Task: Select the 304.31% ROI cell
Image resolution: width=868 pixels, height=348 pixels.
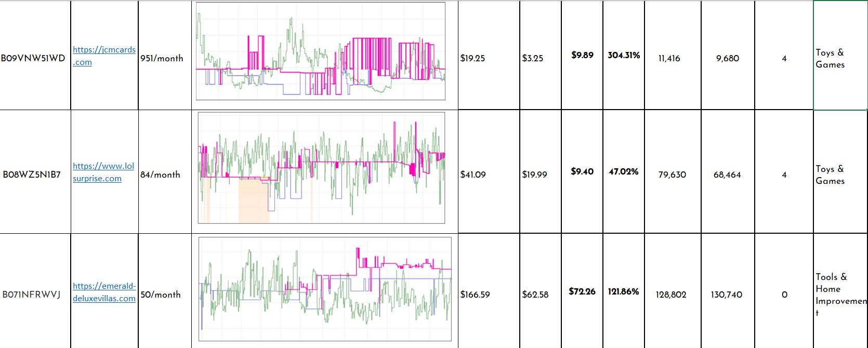Action: pos(624,55)
